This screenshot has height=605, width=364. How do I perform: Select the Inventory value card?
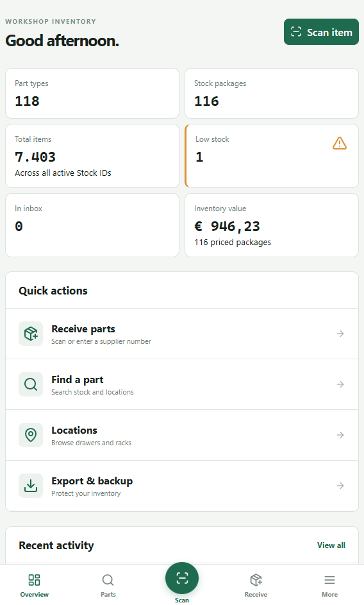[x=272, y=225]
